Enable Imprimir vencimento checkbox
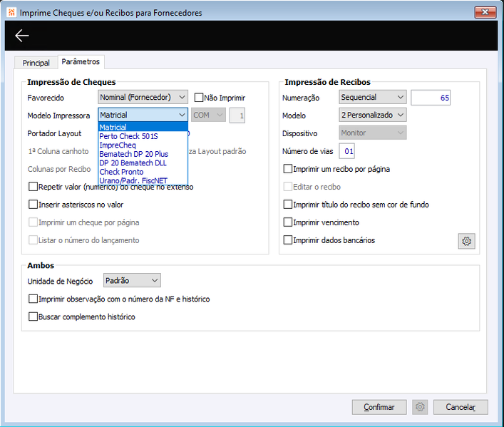Screen dimensions: 504x427 tap(288, 222)
